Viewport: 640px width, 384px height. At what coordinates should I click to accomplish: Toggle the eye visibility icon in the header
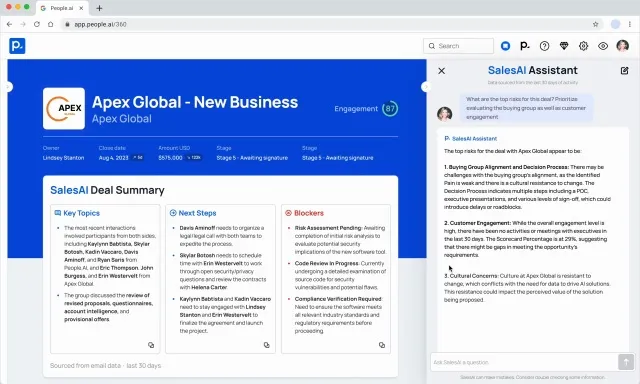pyautogui.click(x=603, y=46)
